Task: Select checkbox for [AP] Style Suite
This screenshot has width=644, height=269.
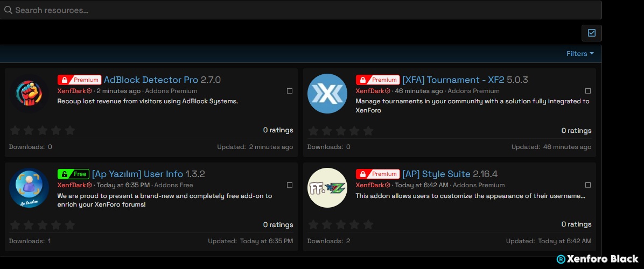Action: 588,186
